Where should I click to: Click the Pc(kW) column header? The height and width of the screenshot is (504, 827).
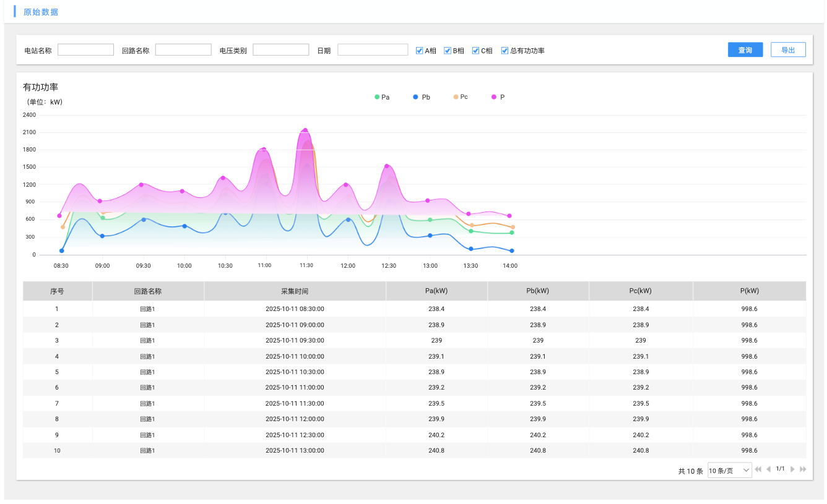click(641, 291)
